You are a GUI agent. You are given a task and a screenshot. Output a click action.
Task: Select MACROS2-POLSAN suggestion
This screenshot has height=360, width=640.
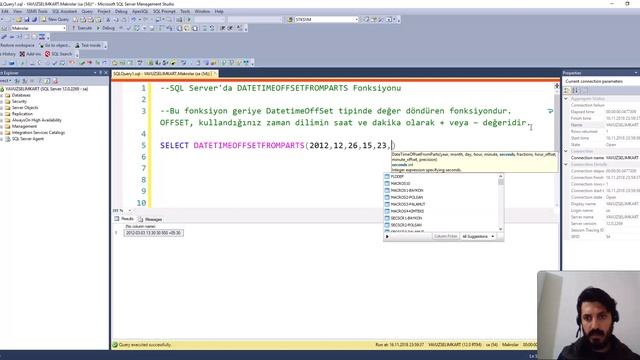coord(407,197)
